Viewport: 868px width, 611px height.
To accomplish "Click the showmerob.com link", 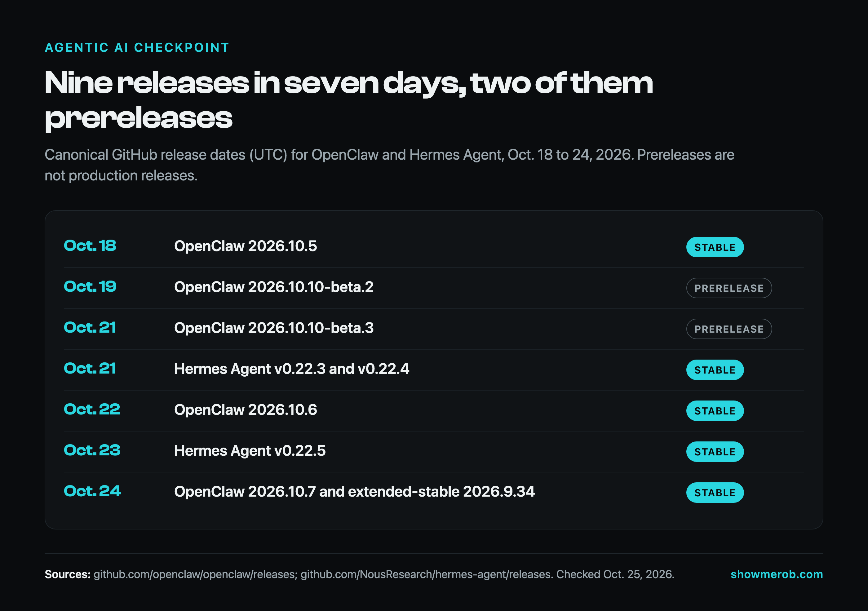I will click(777, 574).
